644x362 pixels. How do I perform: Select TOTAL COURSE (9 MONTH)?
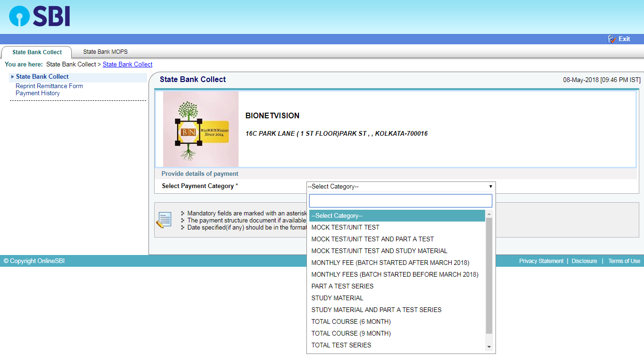pos(397,334)
